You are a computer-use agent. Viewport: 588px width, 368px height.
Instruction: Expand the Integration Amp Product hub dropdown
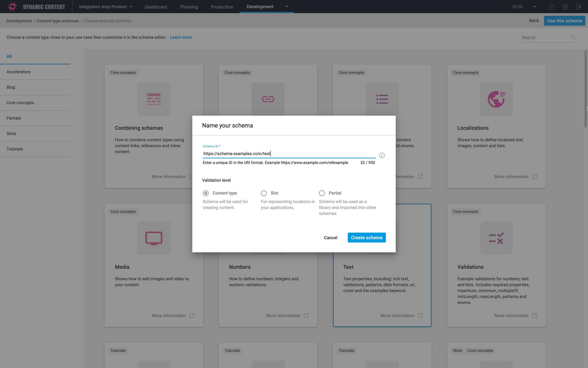131,7
